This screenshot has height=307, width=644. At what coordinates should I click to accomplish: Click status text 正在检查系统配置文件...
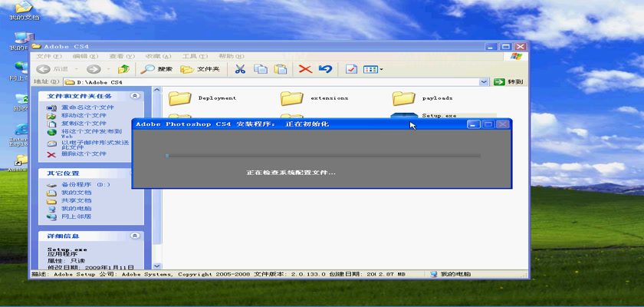pyautogui.click(x=291, y=173)
